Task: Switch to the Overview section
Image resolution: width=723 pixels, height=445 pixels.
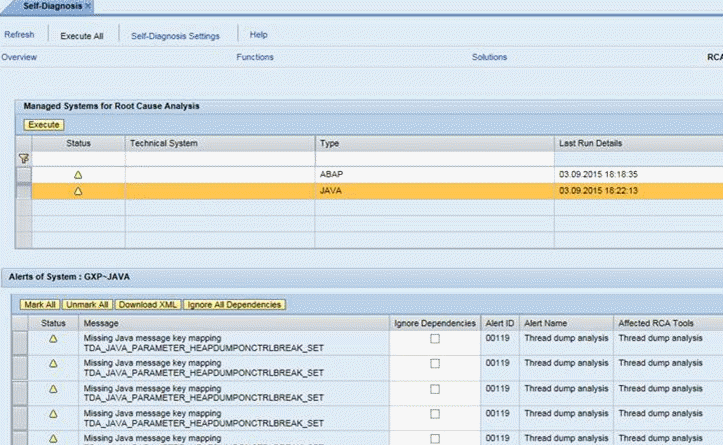Action: pyautogui.click(x=19, y=57)
